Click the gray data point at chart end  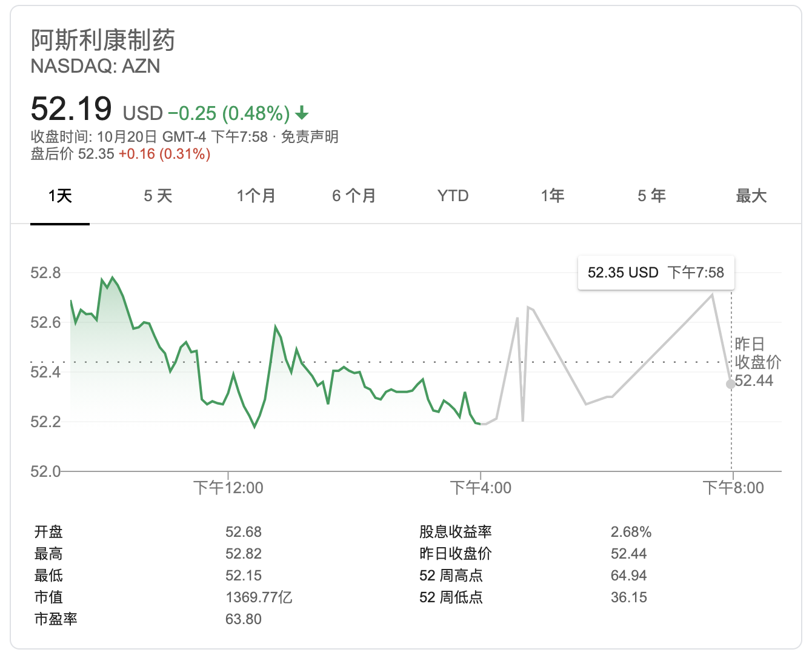point(731,384)
